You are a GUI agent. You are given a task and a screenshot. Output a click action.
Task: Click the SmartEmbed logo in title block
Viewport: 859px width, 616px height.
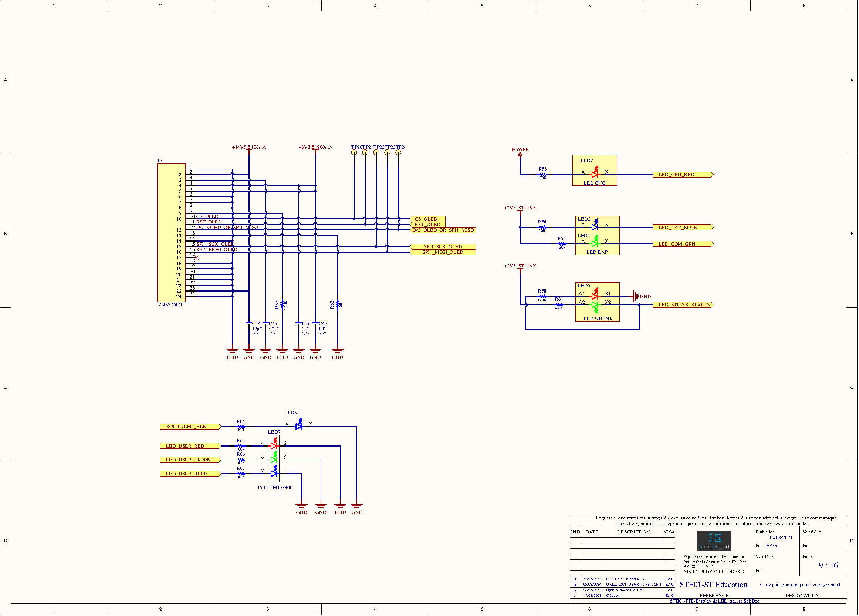click(715, 540)
